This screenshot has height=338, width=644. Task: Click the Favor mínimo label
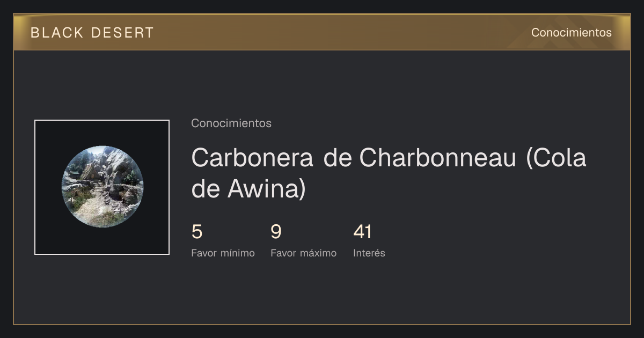click(223, 253)
